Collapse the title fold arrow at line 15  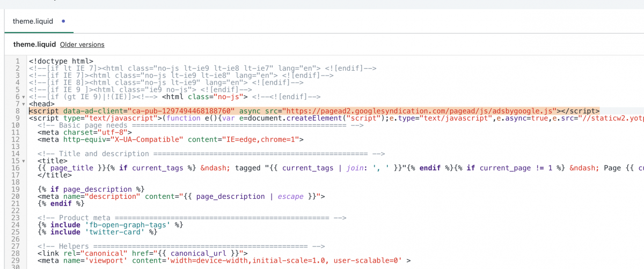(x=24, y=160)
